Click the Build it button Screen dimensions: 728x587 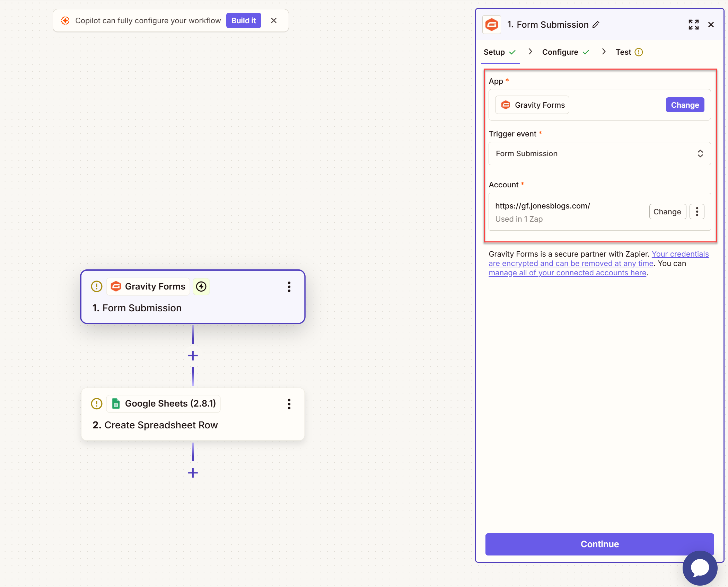coord(244,21)
